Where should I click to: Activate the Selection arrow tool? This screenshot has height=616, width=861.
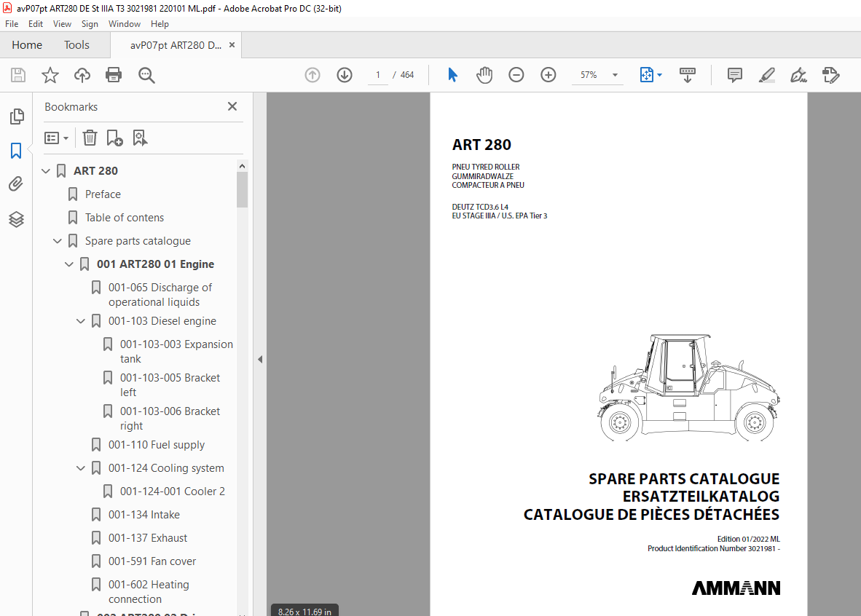point(452,75)
